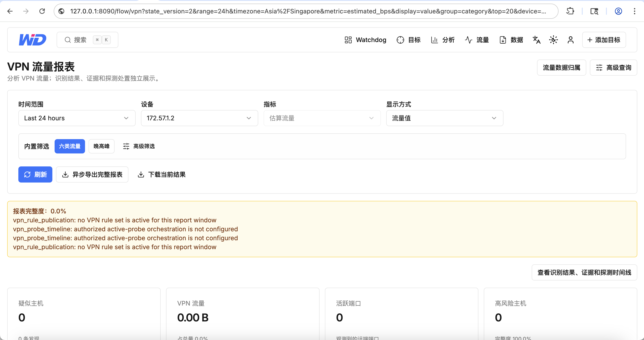
Task: Open 高级查询 advanced query button
Action: click(x=613, y=68)
